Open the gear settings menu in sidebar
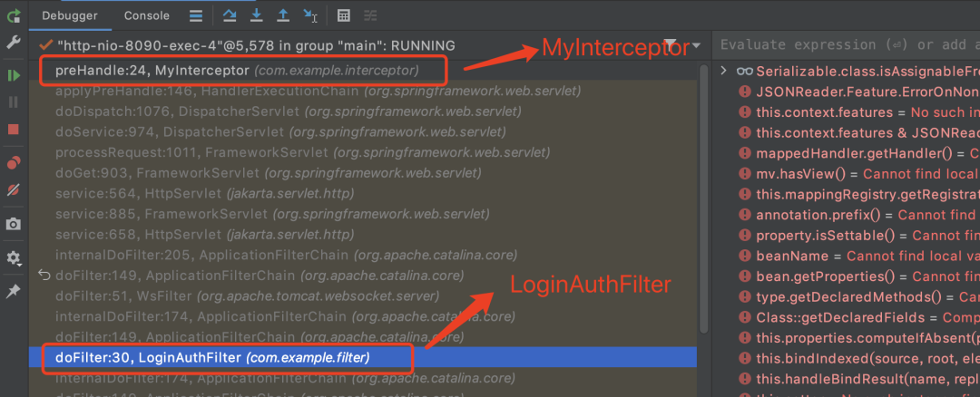The width and height of the screenshot is (980, 397). (13, 257)
